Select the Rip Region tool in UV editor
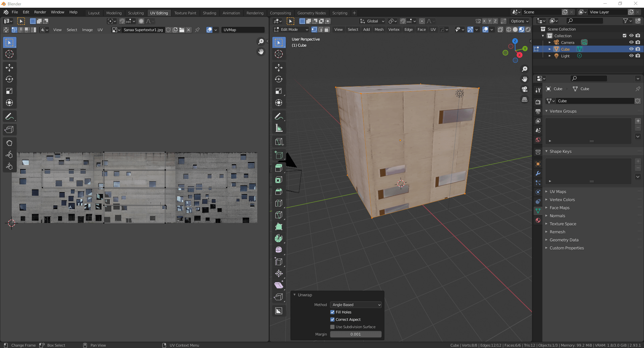Viewport: 644px width, 348px height. pos(9,129)
